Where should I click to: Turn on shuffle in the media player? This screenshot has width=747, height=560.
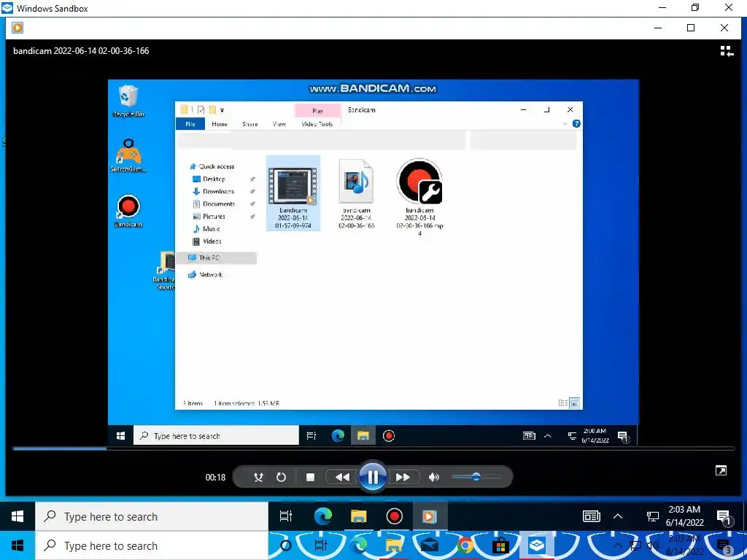(x=258, y=477)
